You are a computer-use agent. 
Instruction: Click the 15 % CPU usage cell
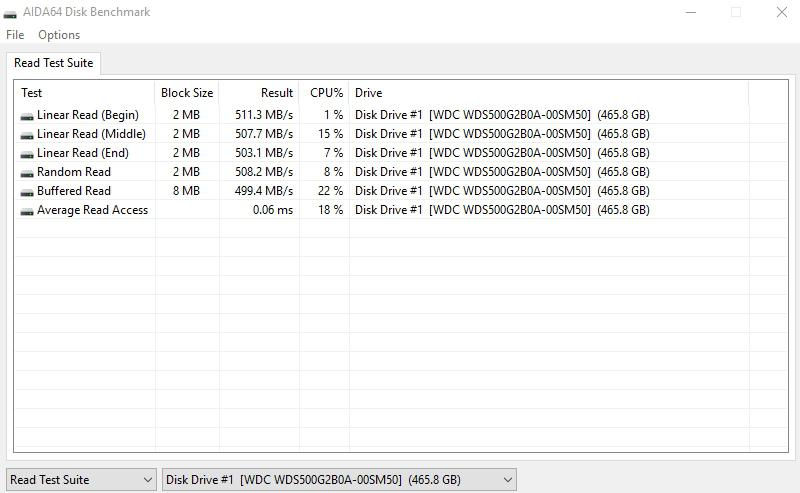tap(330, 134)
